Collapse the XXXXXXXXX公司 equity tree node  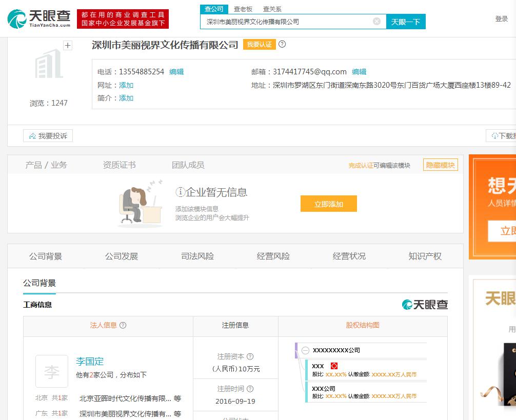click(305, 350)
